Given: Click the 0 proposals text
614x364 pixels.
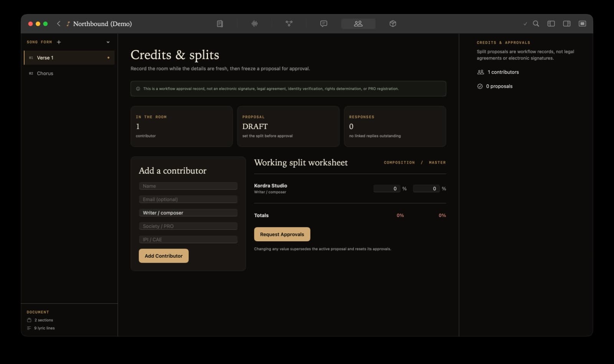Looking at the screenshot, I should click(x=499, y=86).
